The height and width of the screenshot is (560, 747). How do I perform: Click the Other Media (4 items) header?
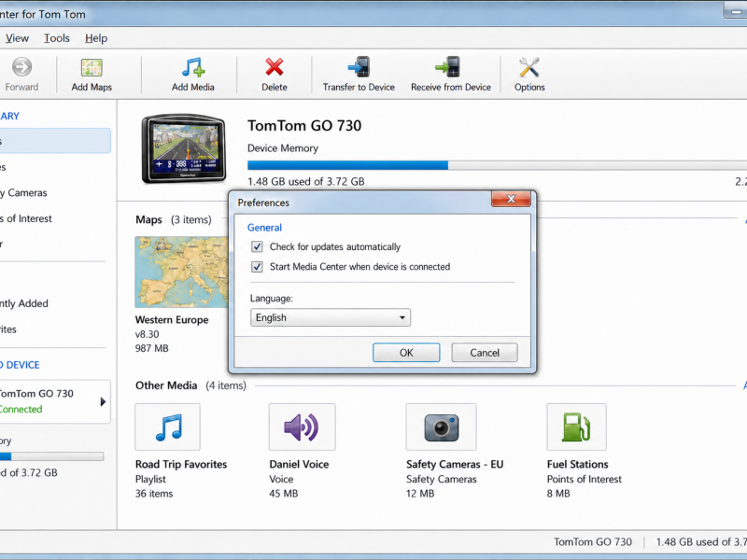(190, 385)
